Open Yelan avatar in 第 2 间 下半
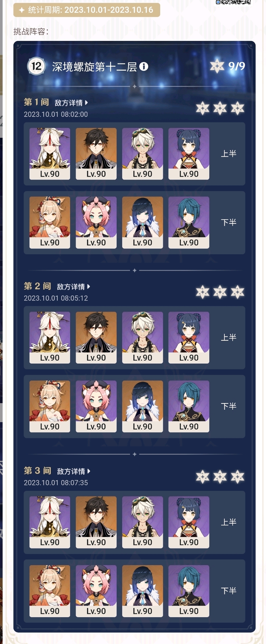 coord(142,406)
